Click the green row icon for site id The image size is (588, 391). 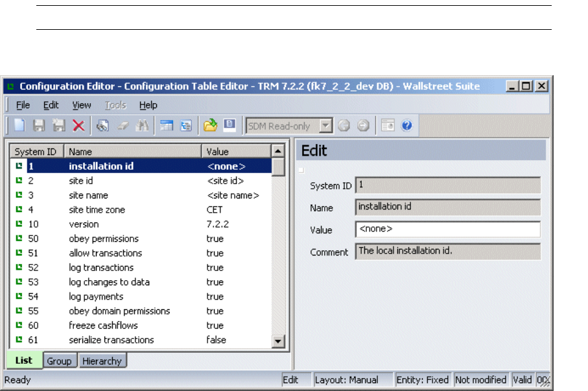coord(19,180)
